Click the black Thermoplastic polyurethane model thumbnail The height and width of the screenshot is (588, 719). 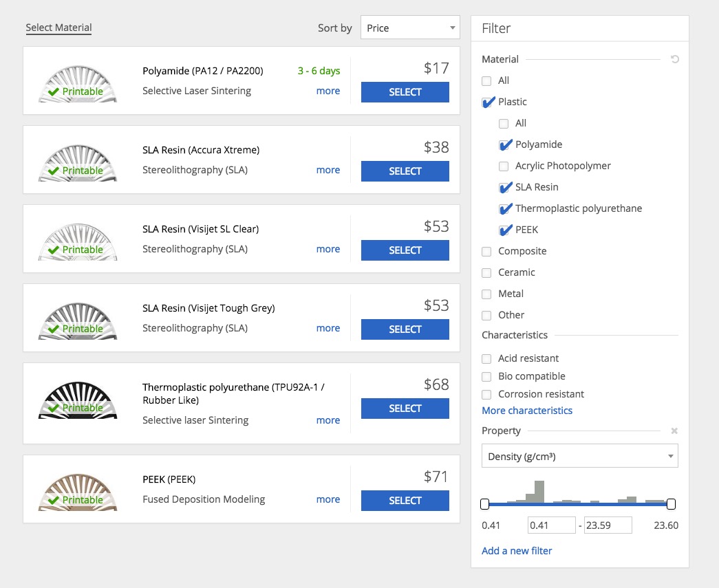(x=77, y=400)
